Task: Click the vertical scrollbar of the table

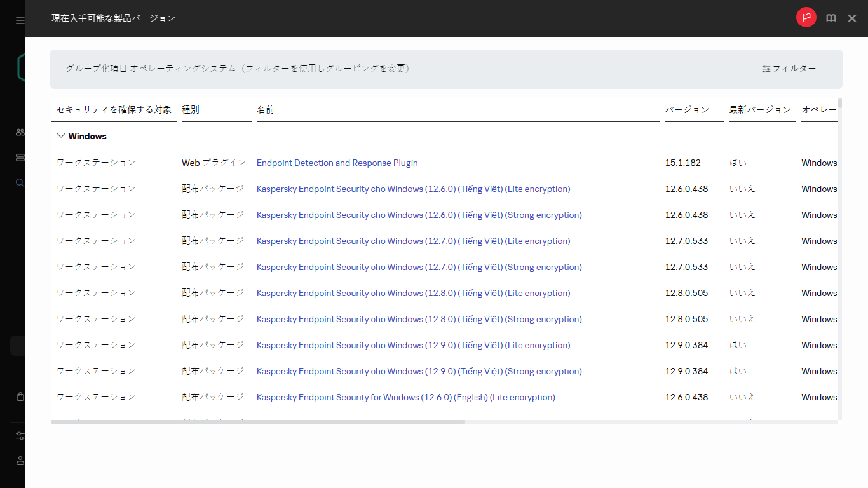Action: (x=840, y=191)
